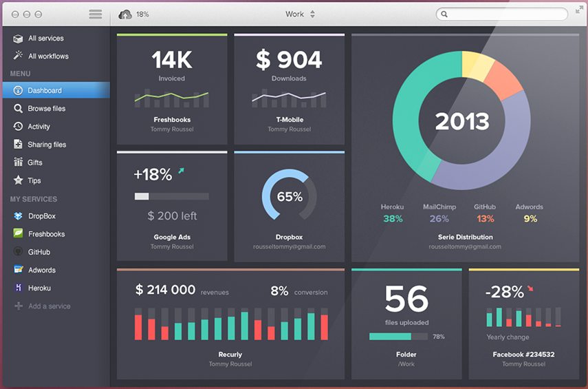Click the Tips star icon

[18, 180]
